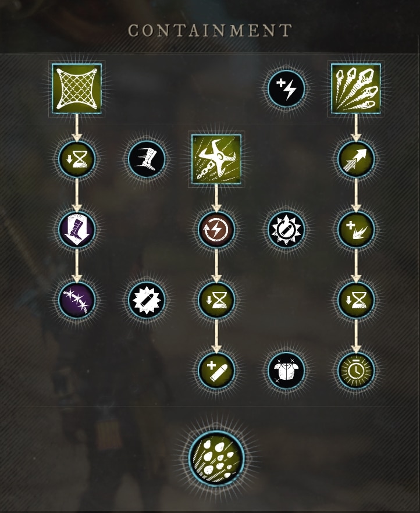Select the large pellet spray ultimate node
This screenshot has height=513, width=420.
216,458
